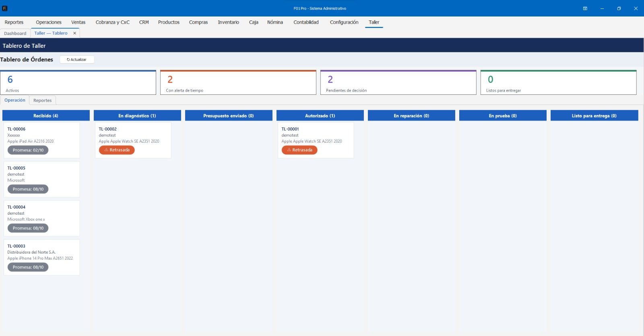Click the Retrasada badge on TL-00002
Image resolution: width=644 pixels, height=336 pixels.
[x=117, y=150]
